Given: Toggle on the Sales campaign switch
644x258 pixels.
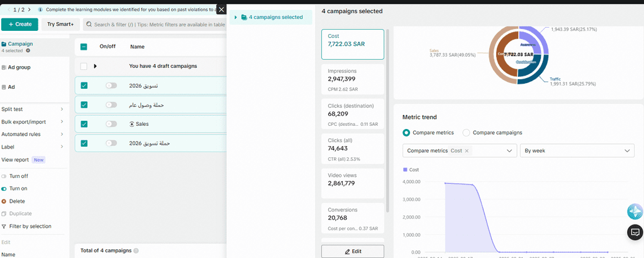Looking at the screenshot, I should click(111, 124).
